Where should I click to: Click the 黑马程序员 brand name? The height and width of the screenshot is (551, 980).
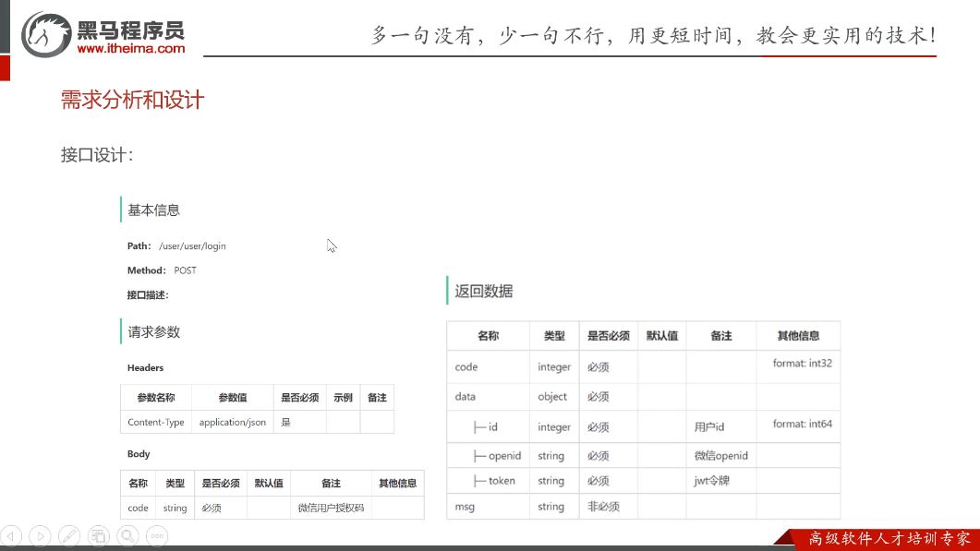click(x=130, y=29)
